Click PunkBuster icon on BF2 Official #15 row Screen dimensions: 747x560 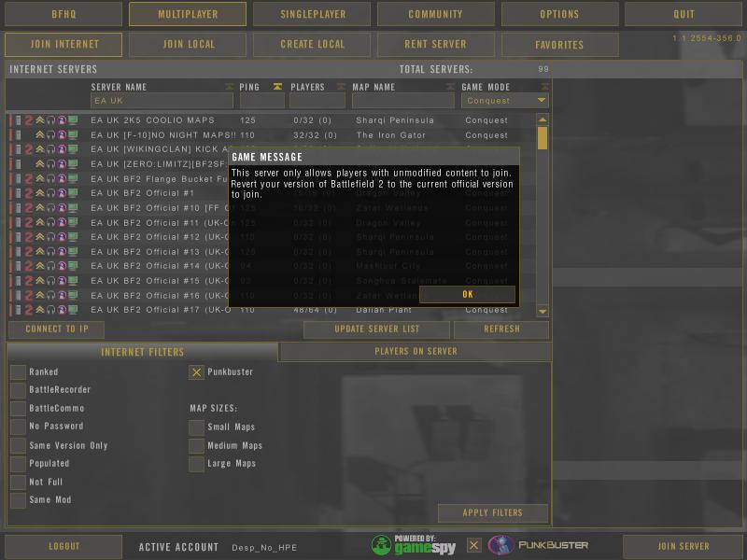(62, 281)
